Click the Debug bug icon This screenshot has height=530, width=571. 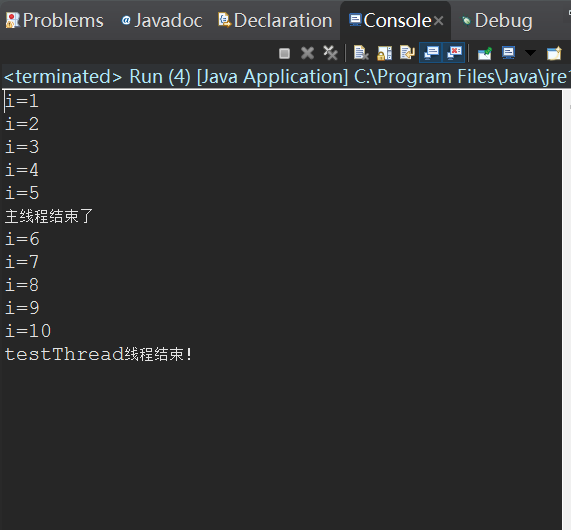[466, 21]
